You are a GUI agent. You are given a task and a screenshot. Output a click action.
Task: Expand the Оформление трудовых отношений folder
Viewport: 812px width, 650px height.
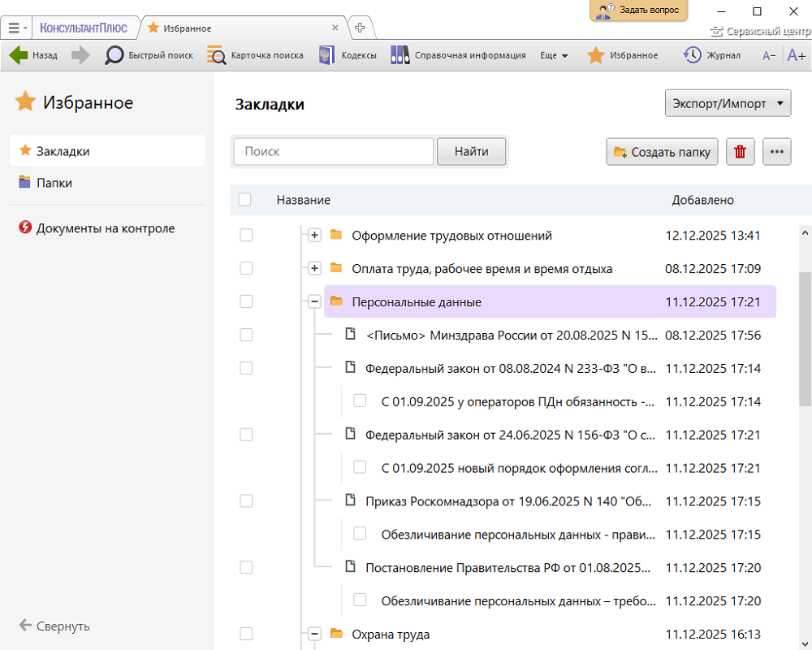[314, 236]
